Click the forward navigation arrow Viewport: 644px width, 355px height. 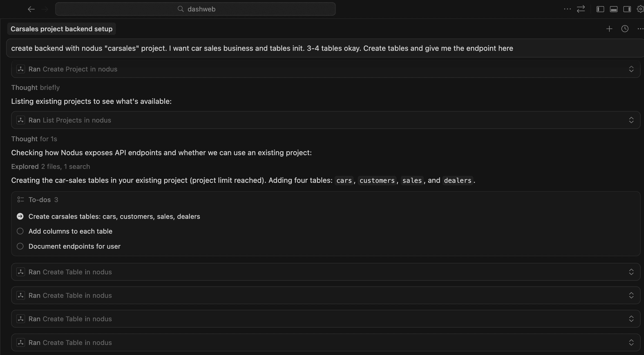[45, 9]
